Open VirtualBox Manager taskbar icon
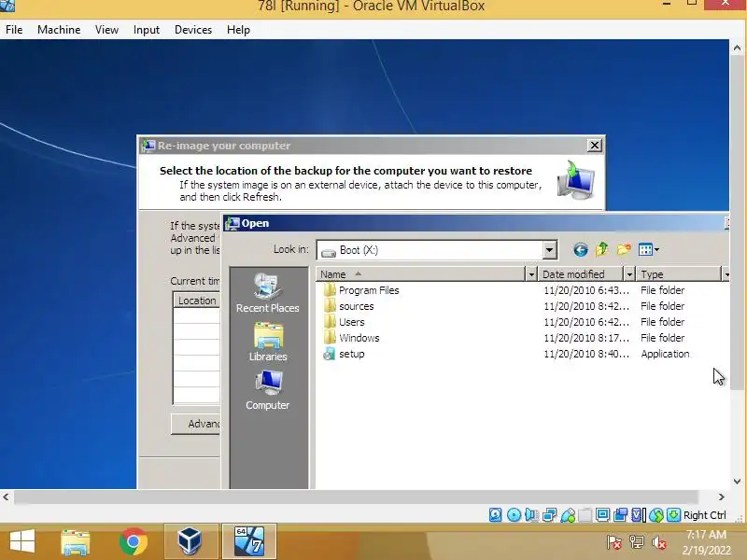Screen dimensions: 747x560 point(190,542)
